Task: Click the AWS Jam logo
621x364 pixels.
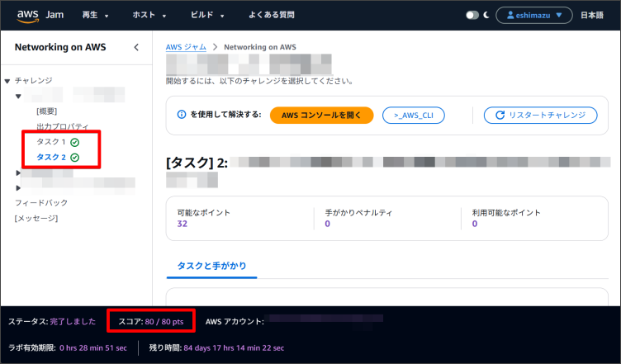Action: pyautogui.click(x=39, y=15)
